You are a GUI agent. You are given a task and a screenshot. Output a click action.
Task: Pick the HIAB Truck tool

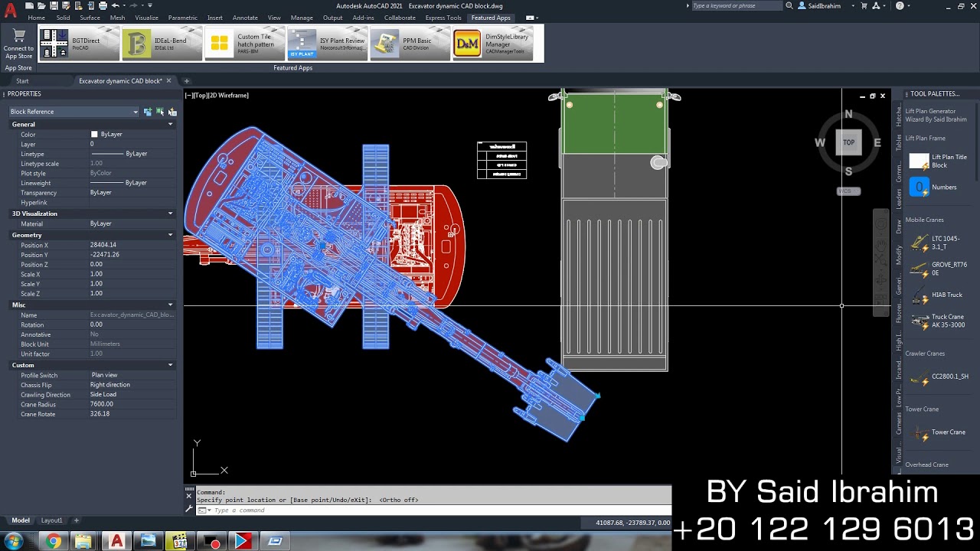coord(939,295)
